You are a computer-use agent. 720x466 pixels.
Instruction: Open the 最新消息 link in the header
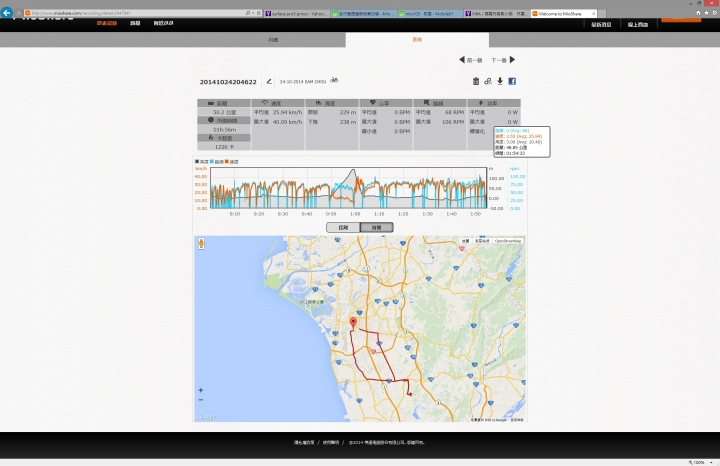(x=601, y=24)
